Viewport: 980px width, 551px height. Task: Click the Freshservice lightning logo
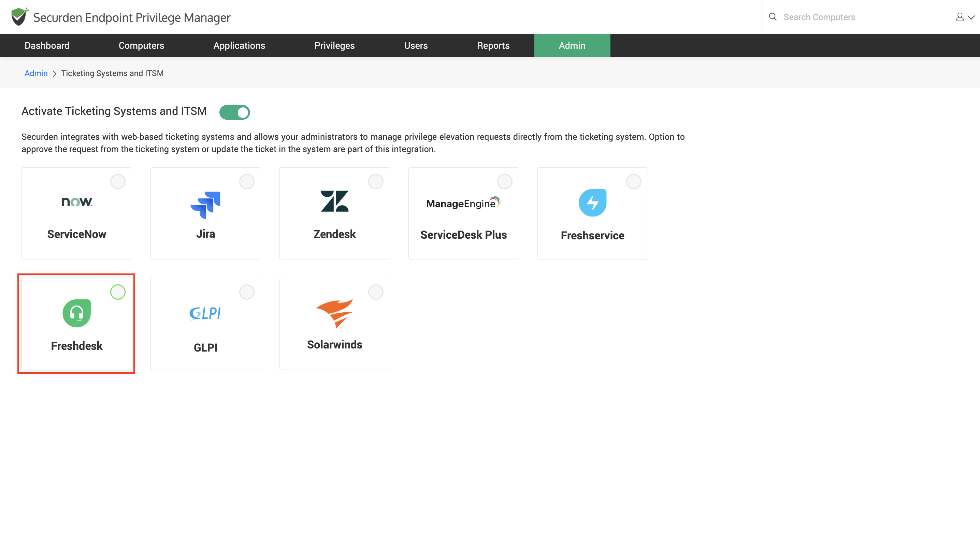pos(592,203)
